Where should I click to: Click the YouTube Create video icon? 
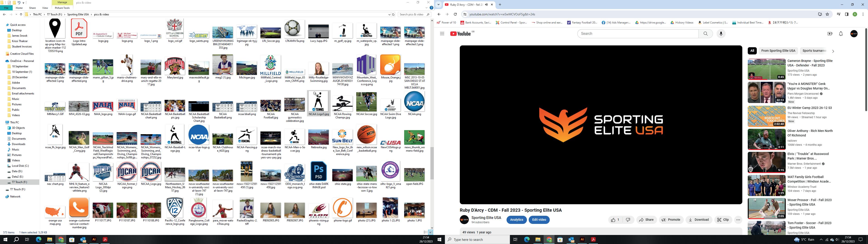[x=830, y=34]
